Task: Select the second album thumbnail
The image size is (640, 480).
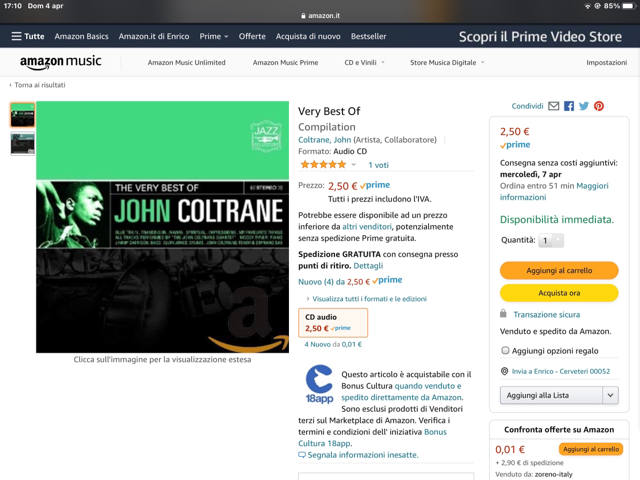Action: tap(22, 144)
